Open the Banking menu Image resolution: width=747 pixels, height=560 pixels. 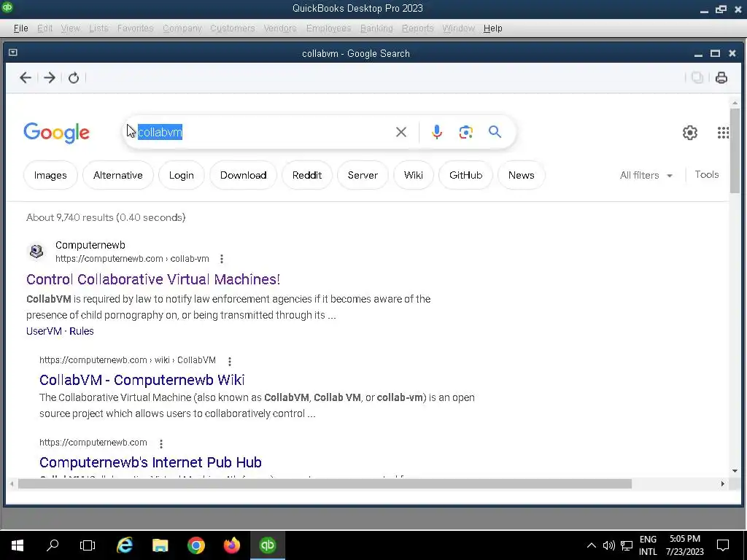tap(376, 28)
